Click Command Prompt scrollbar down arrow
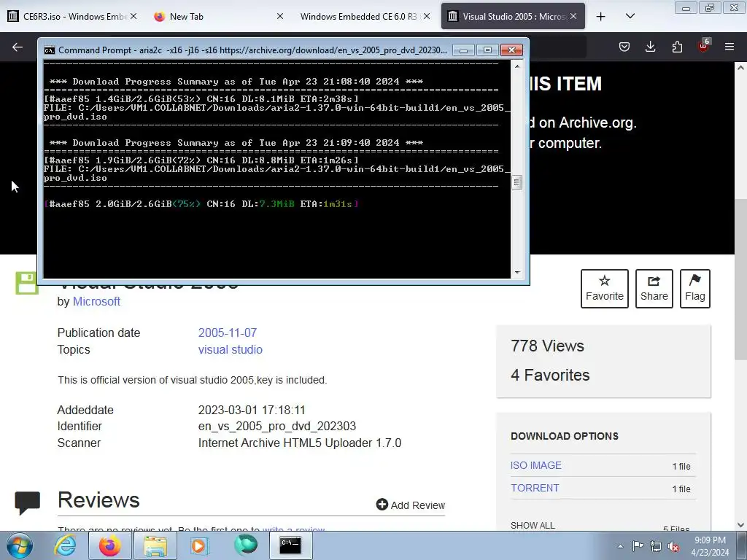Viewport: 747px width, 560px height. pyautogui.click(x=517, y=273)
